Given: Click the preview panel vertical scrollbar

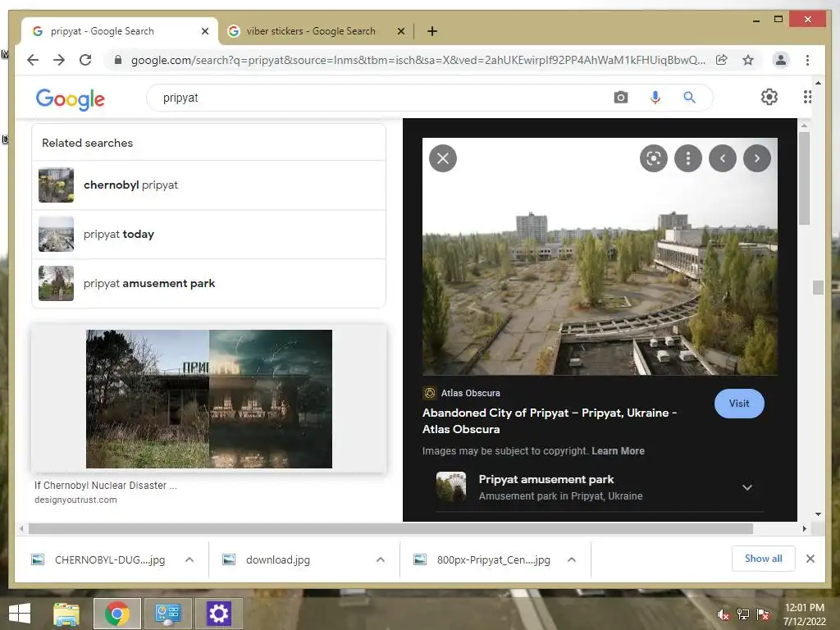Looking at the screenshot, I should pos(804,178).
